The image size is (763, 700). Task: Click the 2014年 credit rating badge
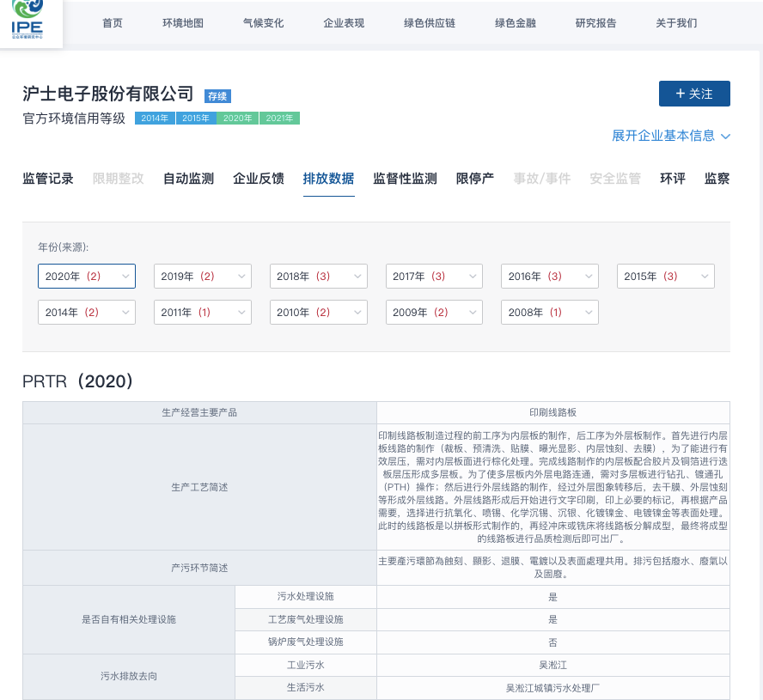(x=155, y=119)
